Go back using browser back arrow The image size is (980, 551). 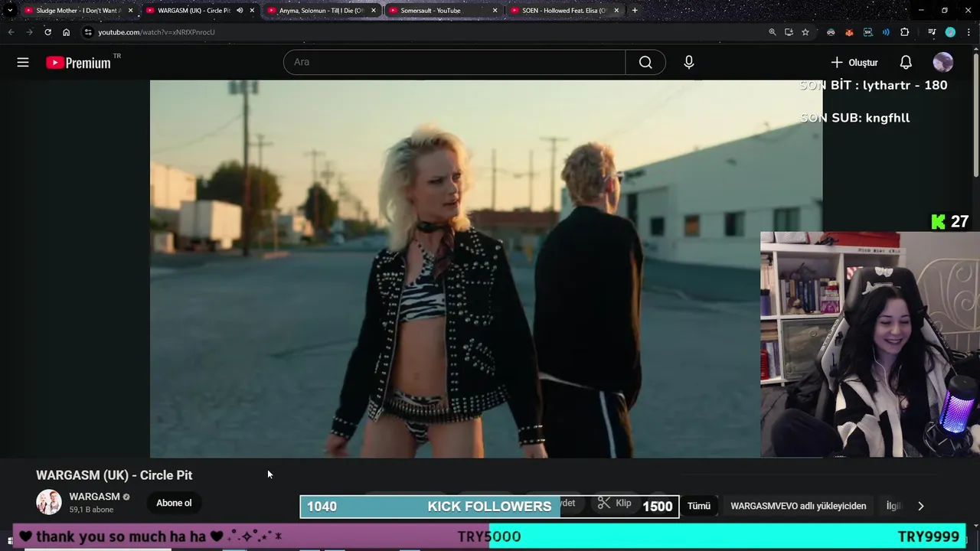[11, 32]
